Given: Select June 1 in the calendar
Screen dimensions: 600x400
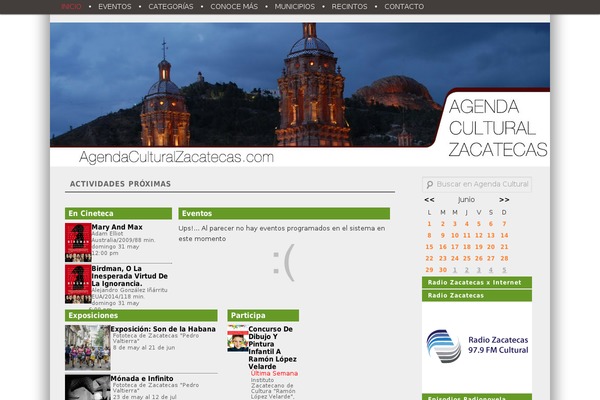Looking at the screenshot, I should [x=429, y=224].
